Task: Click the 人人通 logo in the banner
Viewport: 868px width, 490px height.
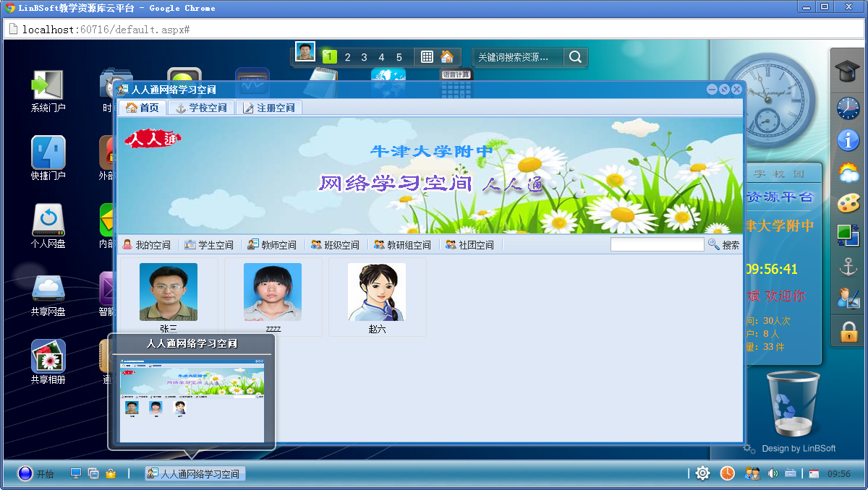Action: coord(152,137)
